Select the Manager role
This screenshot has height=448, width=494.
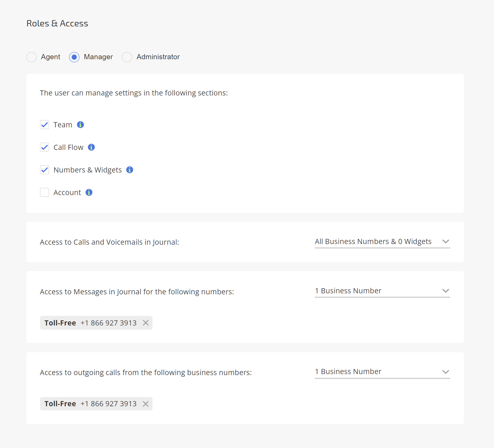[74, 57]
